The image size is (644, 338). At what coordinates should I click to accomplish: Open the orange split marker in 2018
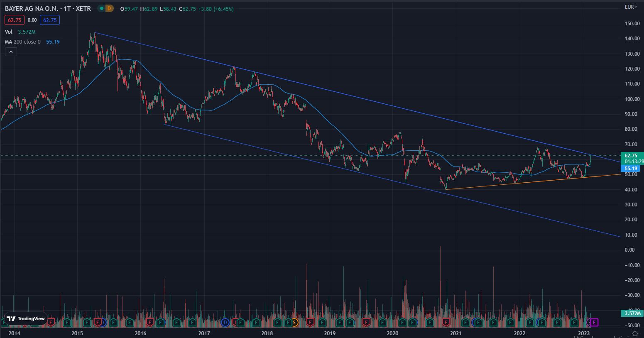pyautogui.click(x=294, y=322)
